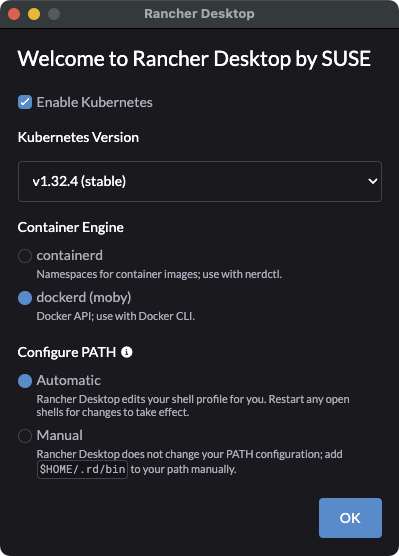The height and width of the screenshot is (556, 399).
Task: Click the Docker API description line
Action: point(116,316)
